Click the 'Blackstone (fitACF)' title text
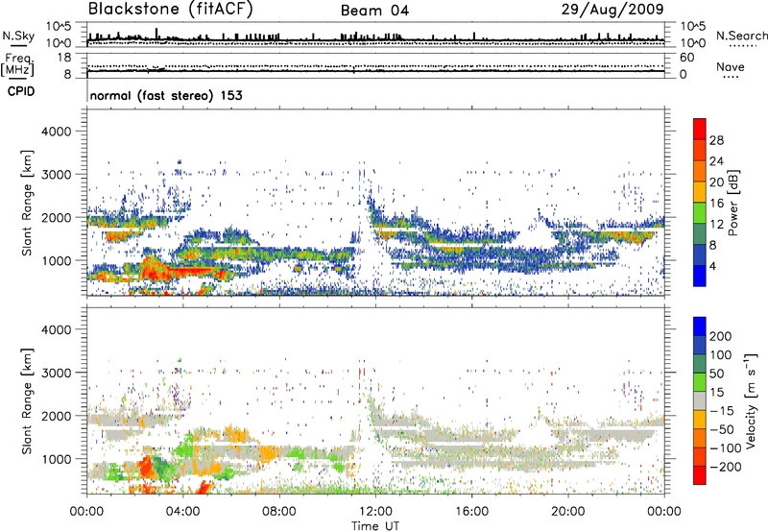This screenshot has width=768, height=532. point(170,9)
